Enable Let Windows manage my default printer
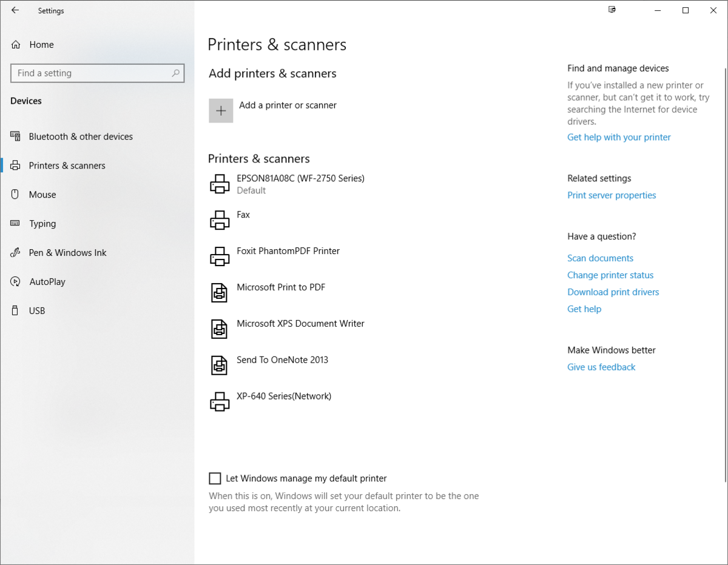The height and width of the screenshot is (565, 728). (215, 479)
